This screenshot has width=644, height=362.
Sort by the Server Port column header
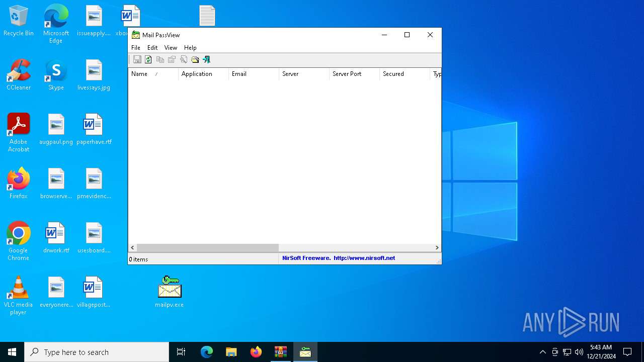point(355,74)
